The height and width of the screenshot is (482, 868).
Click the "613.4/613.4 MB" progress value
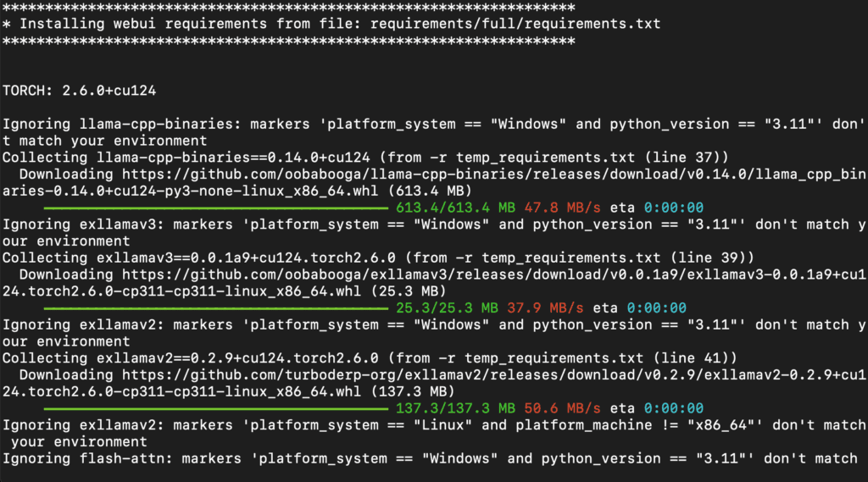coord(455,208)
